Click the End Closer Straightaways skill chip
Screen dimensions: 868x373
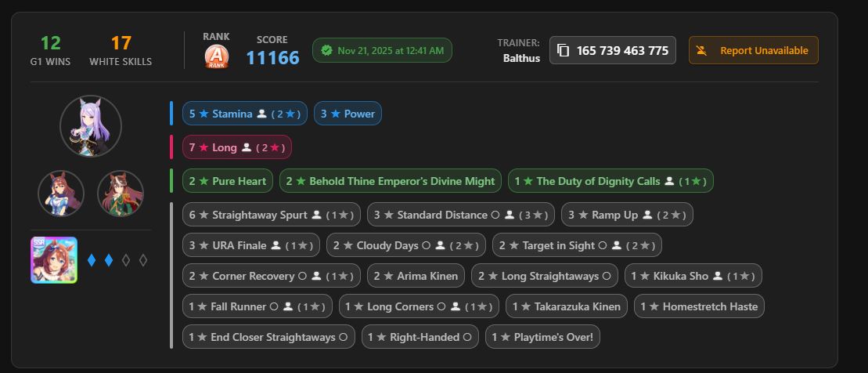coord(268,337)
